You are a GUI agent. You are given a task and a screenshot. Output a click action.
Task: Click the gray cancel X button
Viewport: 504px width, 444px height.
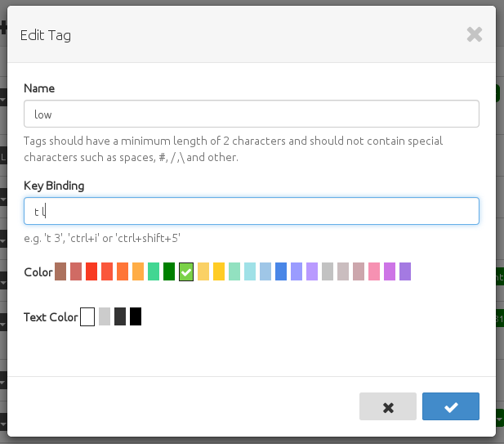point(388,406)
